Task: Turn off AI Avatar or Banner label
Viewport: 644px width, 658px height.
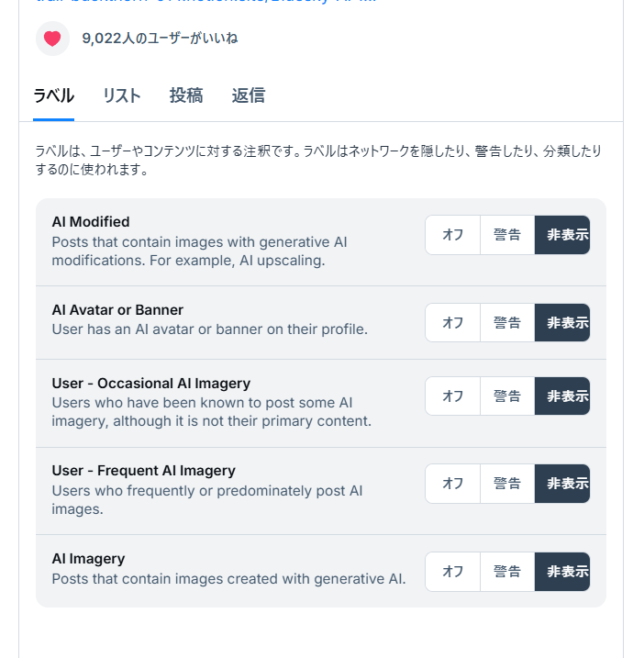Action: click(x=453, y=323)
